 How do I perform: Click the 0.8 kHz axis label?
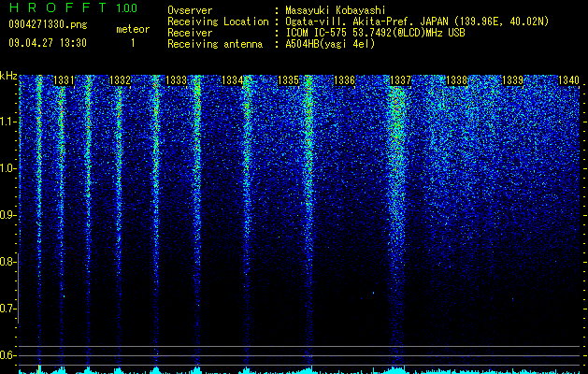(x=7, y=262)
